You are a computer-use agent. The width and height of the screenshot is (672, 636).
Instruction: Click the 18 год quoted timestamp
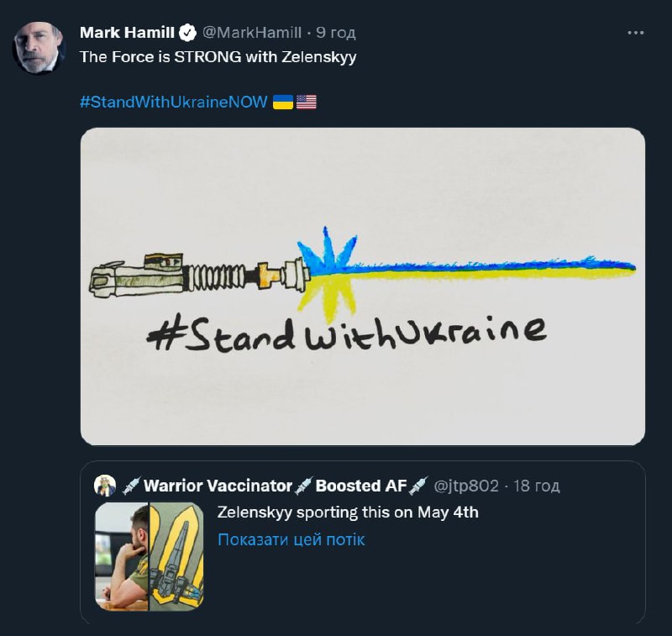pos(537,486)
